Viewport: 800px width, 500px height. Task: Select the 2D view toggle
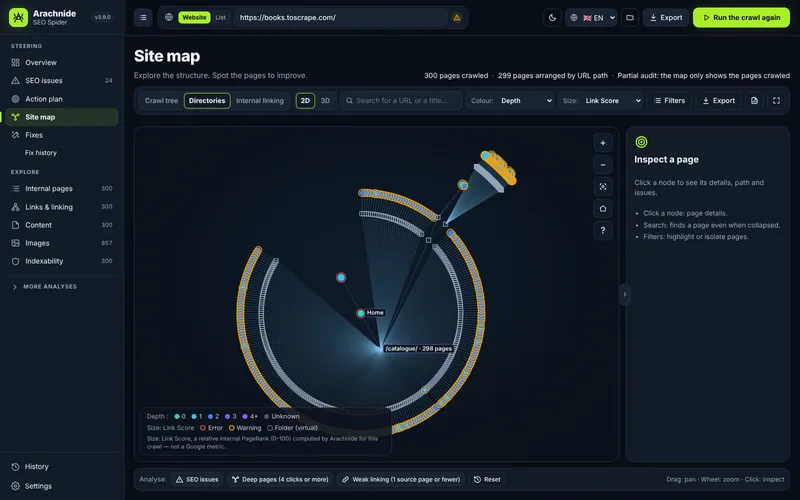pos(305,101)
